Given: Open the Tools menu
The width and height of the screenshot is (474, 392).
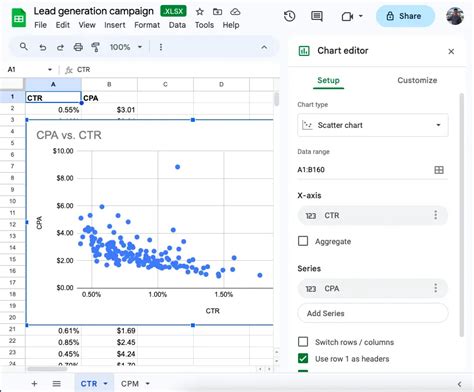Looking at the screenshot, I should click(x=204, y=25).
